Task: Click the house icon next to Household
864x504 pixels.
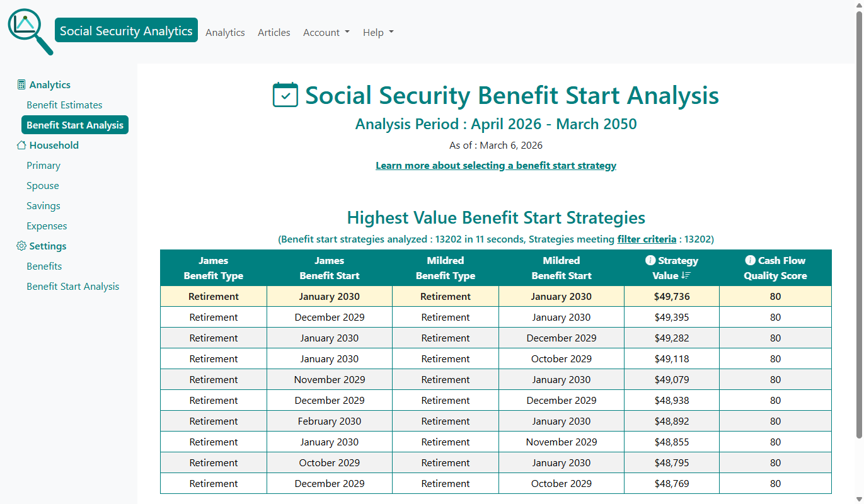Action: pos(21,145)
